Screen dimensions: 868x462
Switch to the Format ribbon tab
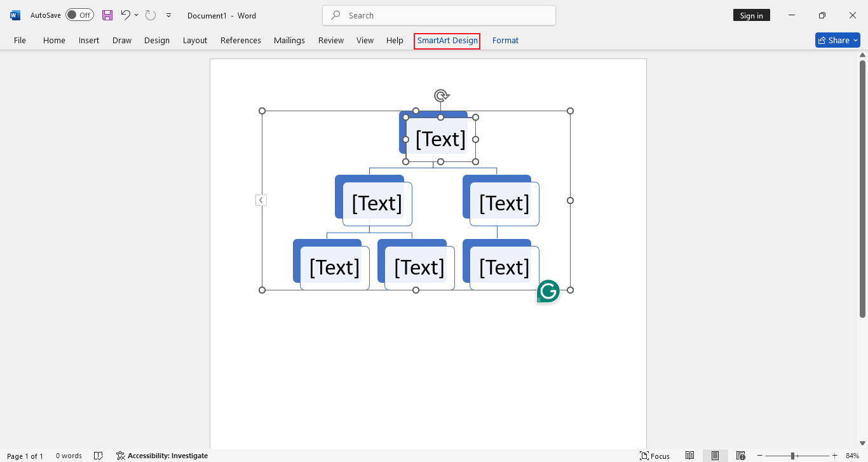click(x=505, y=40)
